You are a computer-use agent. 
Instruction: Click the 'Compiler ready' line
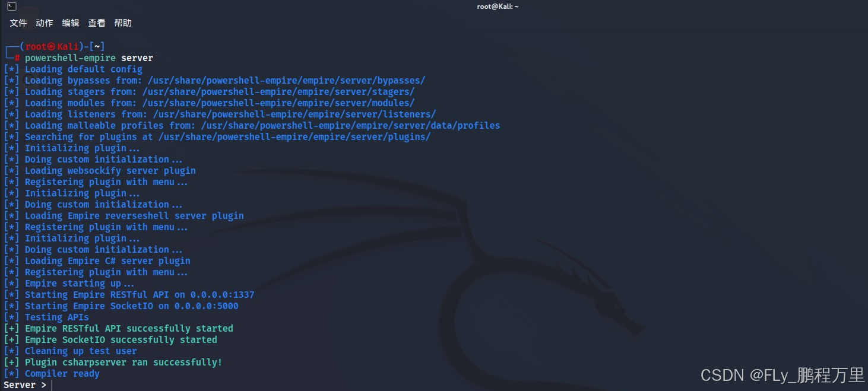52,374
